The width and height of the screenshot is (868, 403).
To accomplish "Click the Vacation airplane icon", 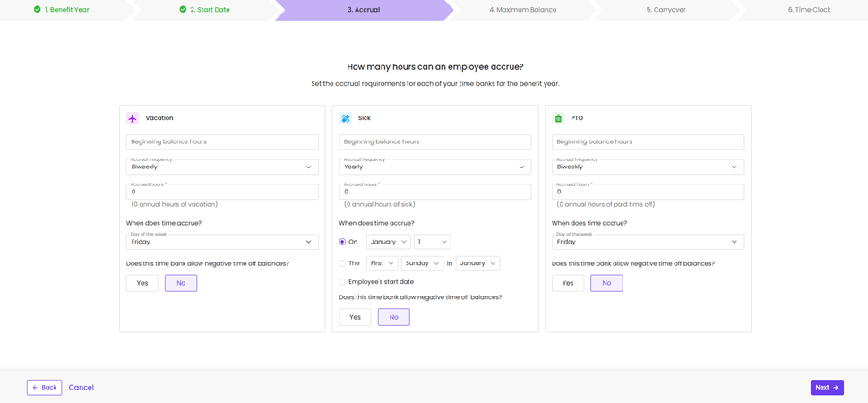I will (133, 118).
